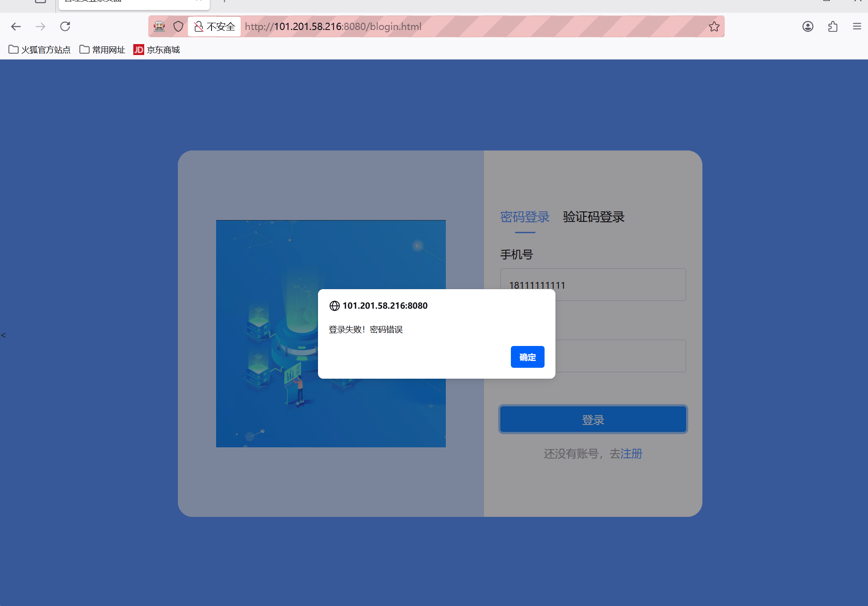
Task: Open the 京东商城 bookmark
Action: (x=157, y=50)
